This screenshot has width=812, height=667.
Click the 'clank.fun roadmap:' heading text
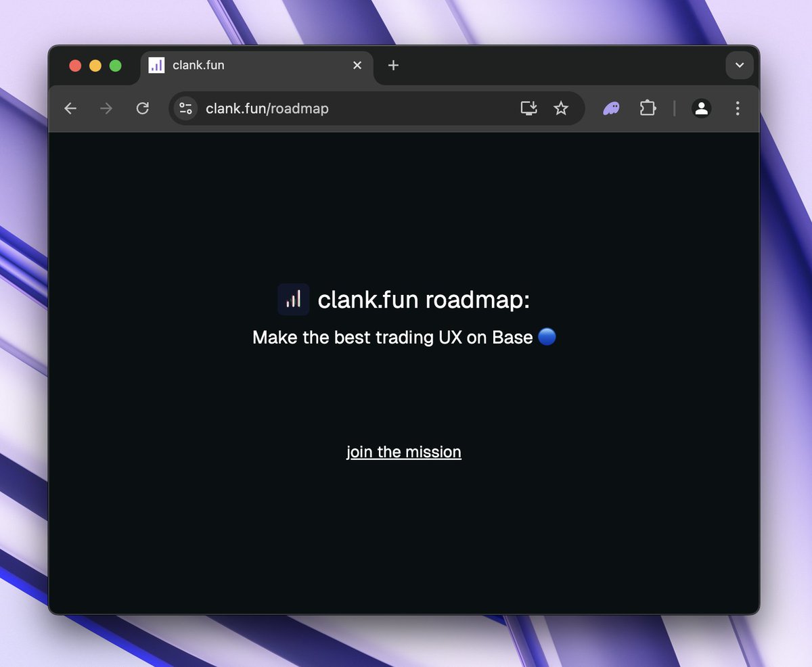(424, 300)
